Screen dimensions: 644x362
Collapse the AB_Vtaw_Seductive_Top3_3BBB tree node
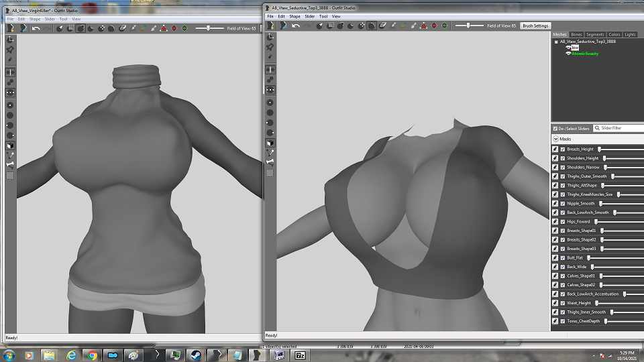[556, 42]
